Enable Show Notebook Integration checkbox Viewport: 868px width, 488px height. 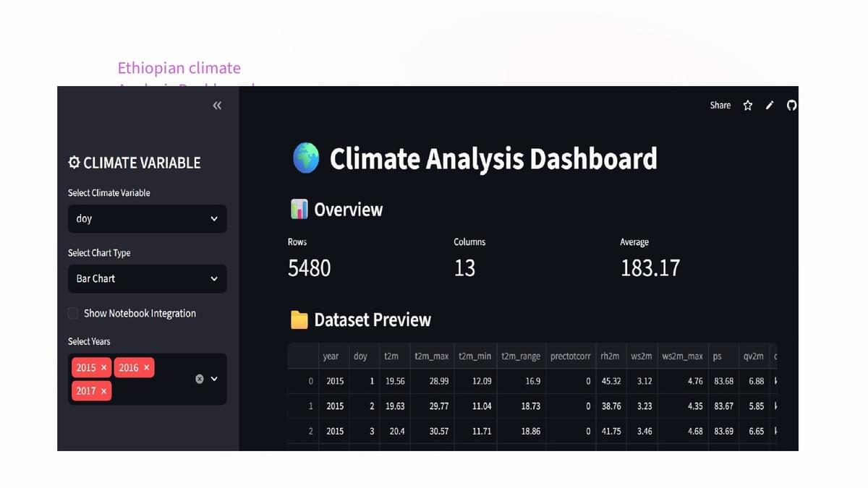73,313
